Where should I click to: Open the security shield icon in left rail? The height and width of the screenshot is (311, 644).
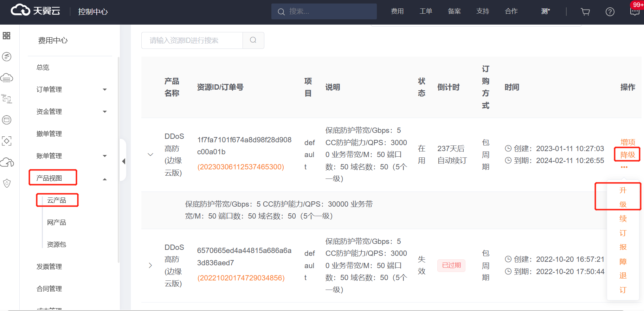[x=7, y=183]
